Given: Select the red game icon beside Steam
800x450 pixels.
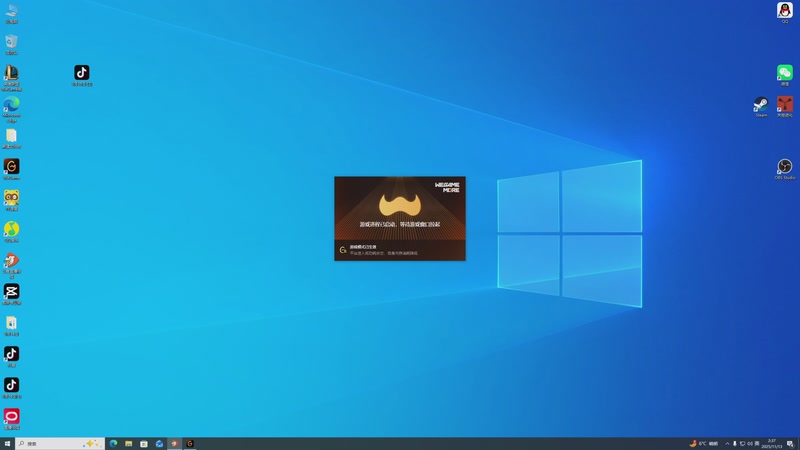Looking at the screenshot, I should click(785, 107).
